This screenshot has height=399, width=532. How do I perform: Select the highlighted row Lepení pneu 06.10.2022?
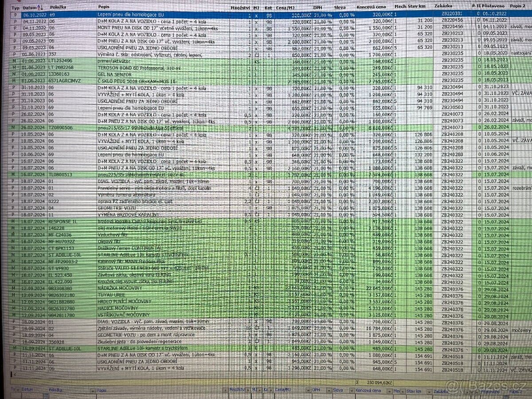point(266,14)
